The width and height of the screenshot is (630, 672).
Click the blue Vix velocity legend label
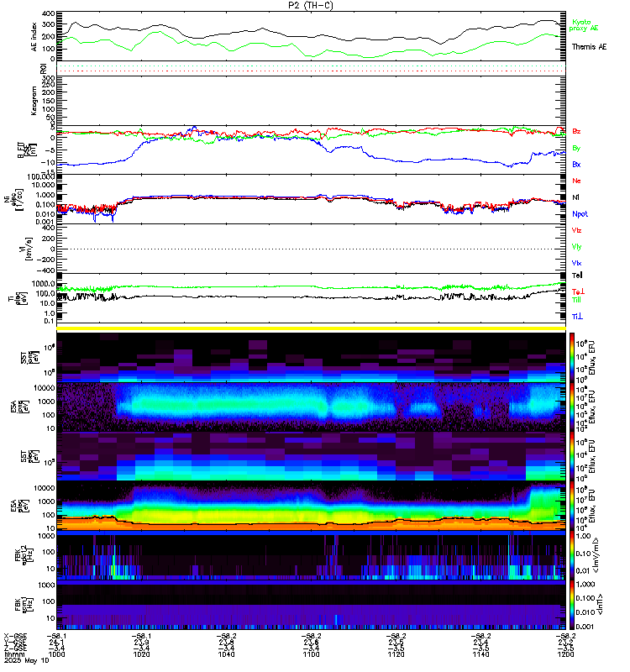[x=576, y=263]
